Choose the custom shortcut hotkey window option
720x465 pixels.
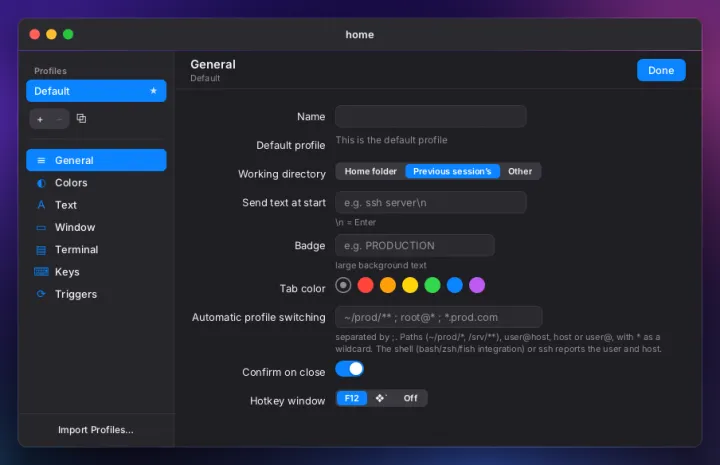[x=381, y=398]
